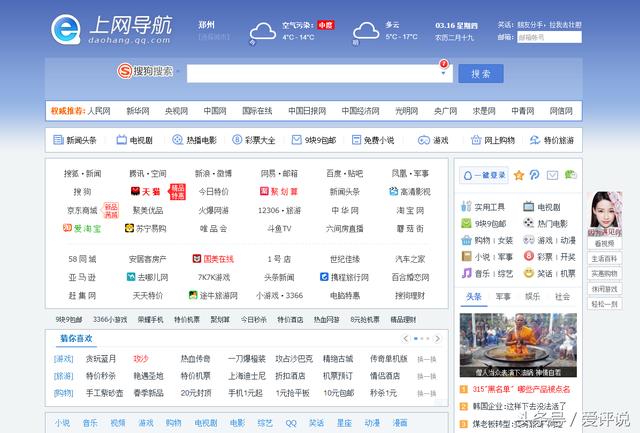The image size is (640, 433).
Task: Expand the 搜狗搜索 engine selector
Action: click(x=178, y=71)
